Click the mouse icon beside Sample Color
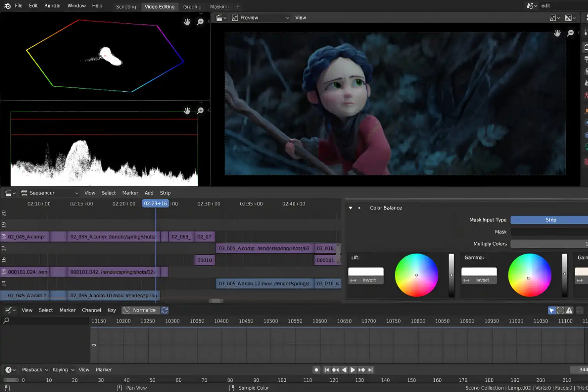588x392 pixels. click(x=232, y=388)
